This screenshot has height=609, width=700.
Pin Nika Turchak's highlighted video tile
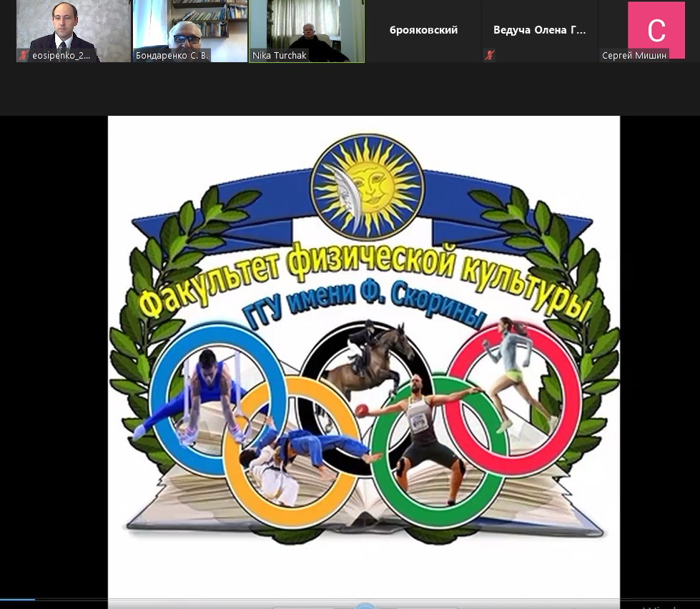coord(307,29)
